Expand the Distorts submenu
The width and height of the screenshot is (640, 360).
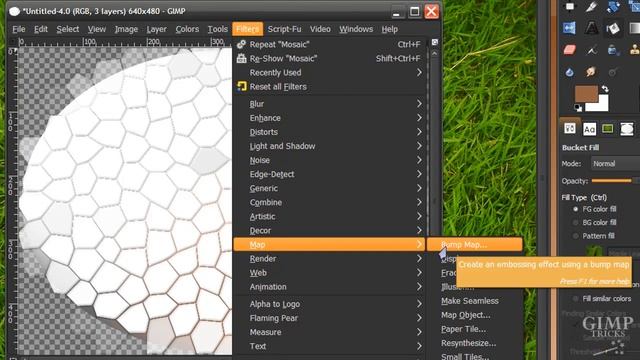coord(330,132)
